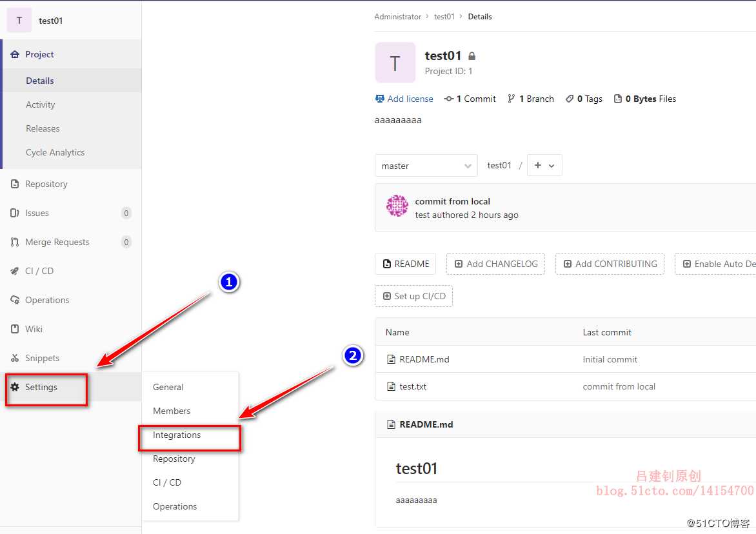The height and width of the screenshot is (534, 756).
Task: Click the Operations icon in sidebar
Action: click(15, 300)
